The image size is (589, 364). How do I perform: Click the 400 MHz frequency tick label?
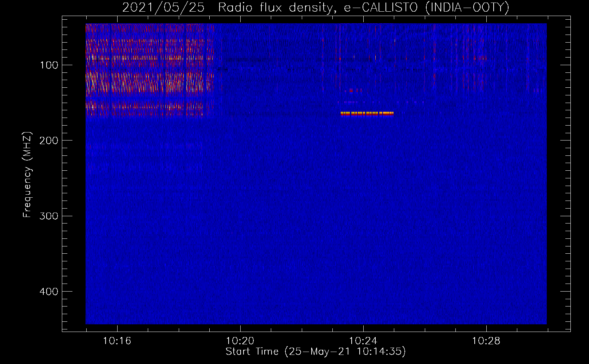pos(49,292)
